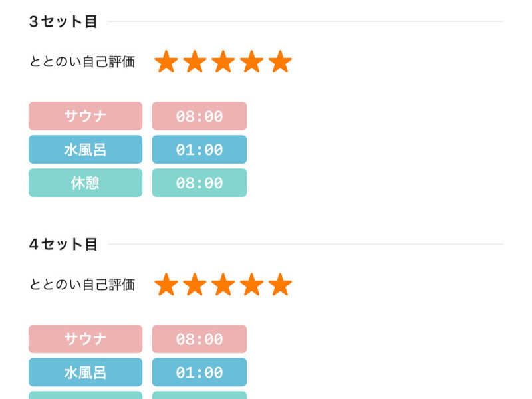Click the fifth star in set 3
Screen dimensions: 532x399
coord(281,62)
